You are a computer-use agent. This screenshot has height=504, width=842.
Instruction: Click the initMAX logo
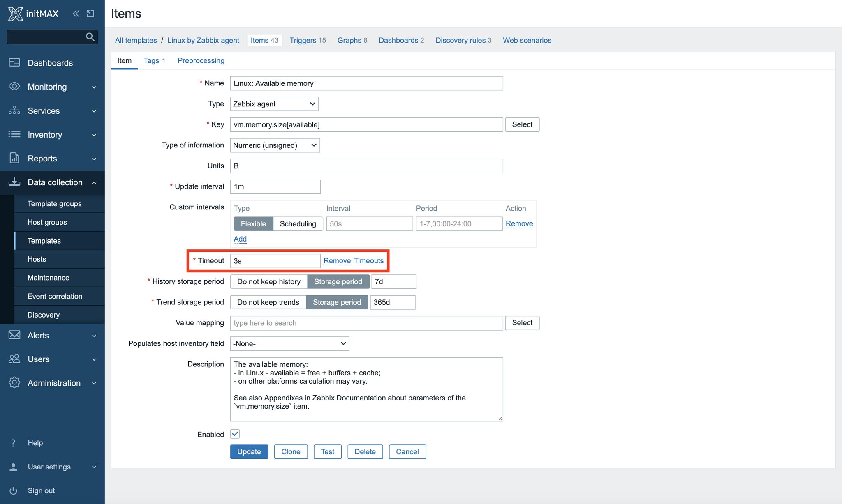[33, 14]
